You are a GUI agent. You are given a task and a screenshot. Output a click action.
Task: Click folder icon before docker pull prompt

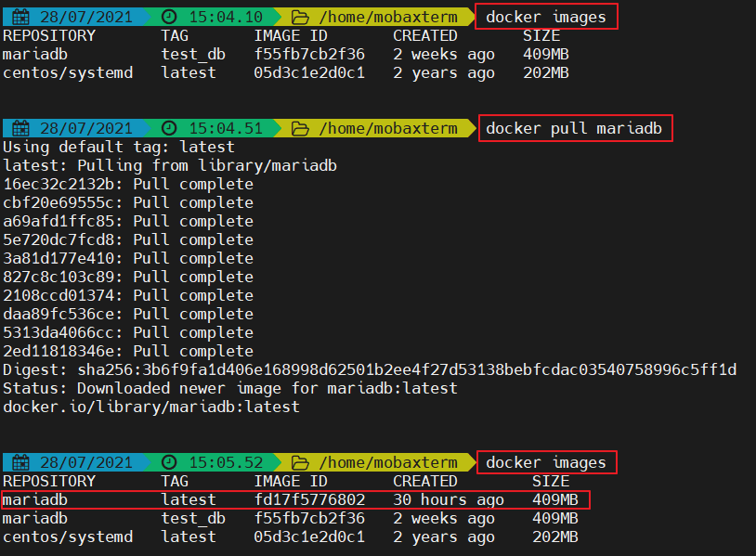(x=300, y=129)
